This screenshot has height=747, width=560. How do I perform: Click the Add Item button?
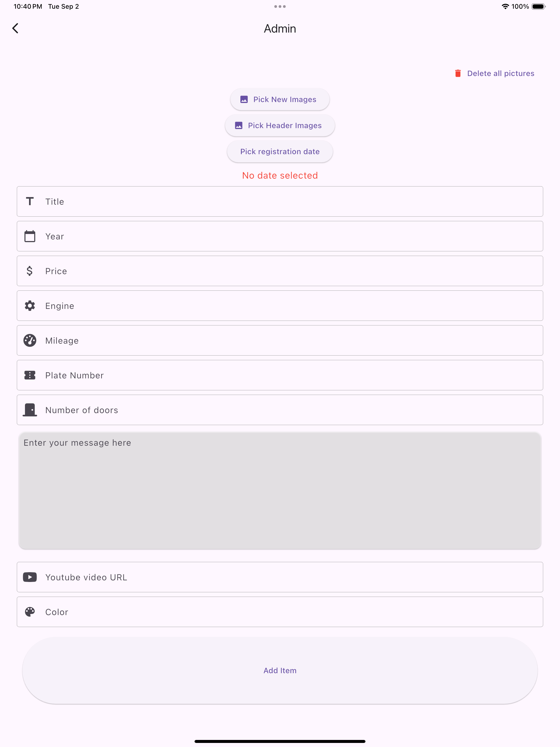coord(280,670)
